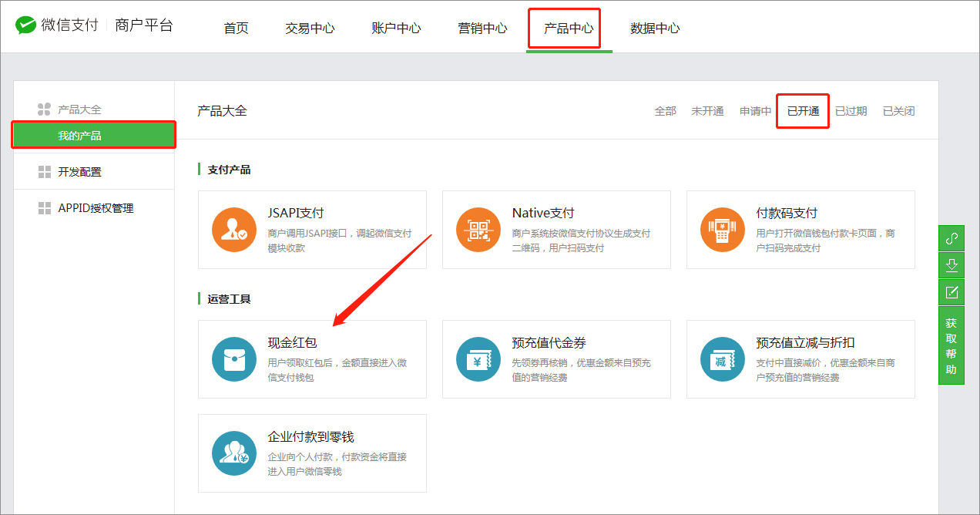Click description 用户领取红包后，金额直接进入微信支付钱包
The height and width of the screenshot is (515, 980).
tap(337, 370)
